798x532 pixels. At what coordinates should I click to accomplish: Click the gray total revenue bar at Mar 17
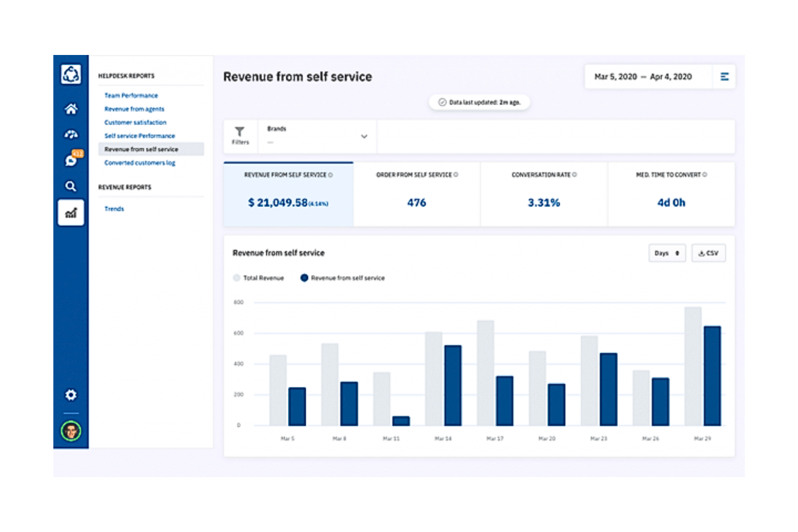pos(485,373)
